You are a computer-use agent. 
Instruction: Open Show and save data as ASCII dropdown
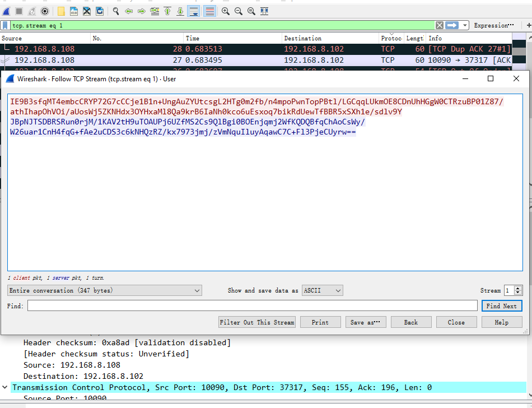(x=323, y=290)
